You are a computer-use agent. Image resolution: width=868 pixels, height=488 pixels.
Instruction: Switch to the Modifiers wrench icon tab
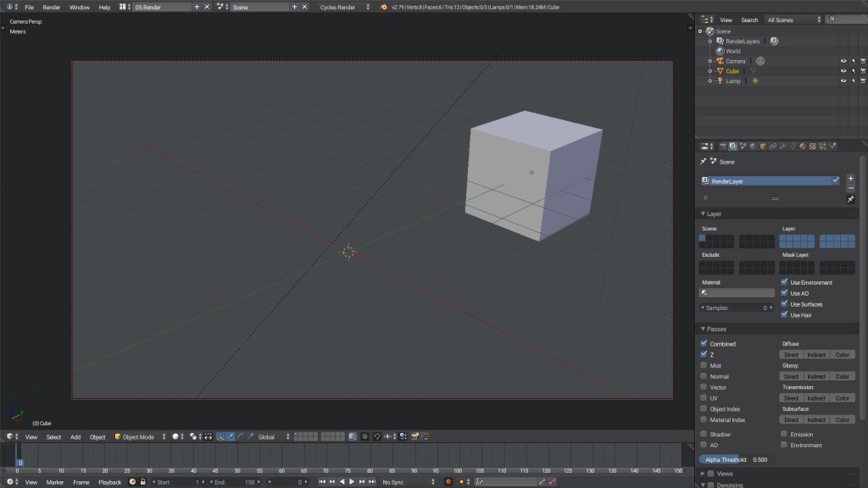click(782, 145)
